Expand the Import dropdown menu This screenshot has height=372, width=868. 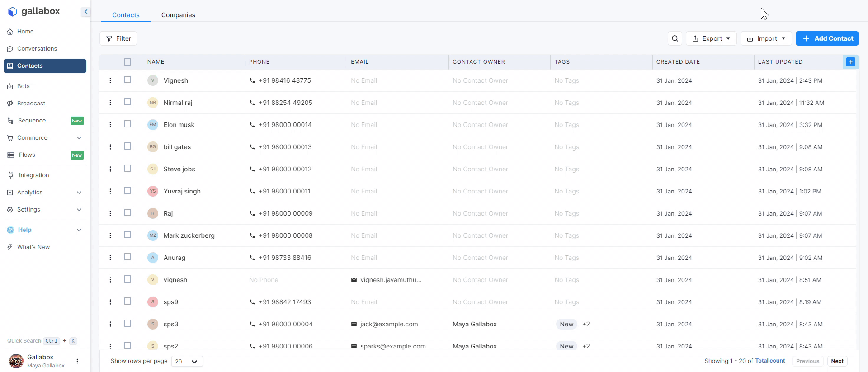click(766, 38)
